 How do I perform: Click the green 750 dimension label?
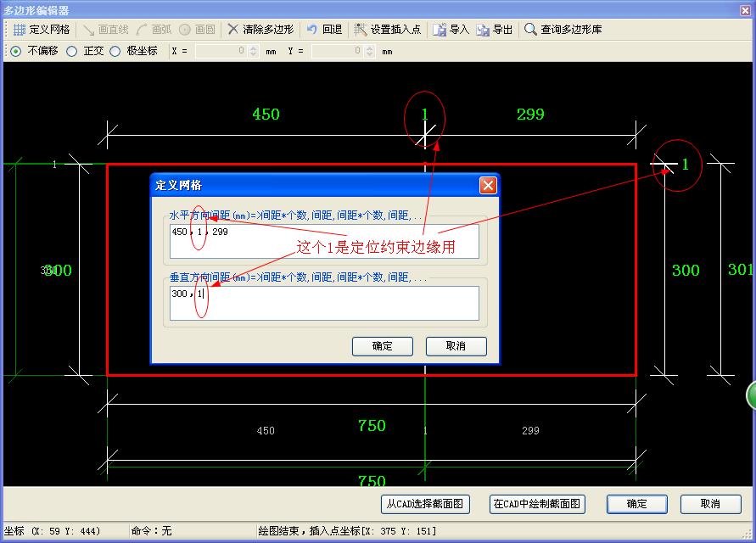point(372,425)
